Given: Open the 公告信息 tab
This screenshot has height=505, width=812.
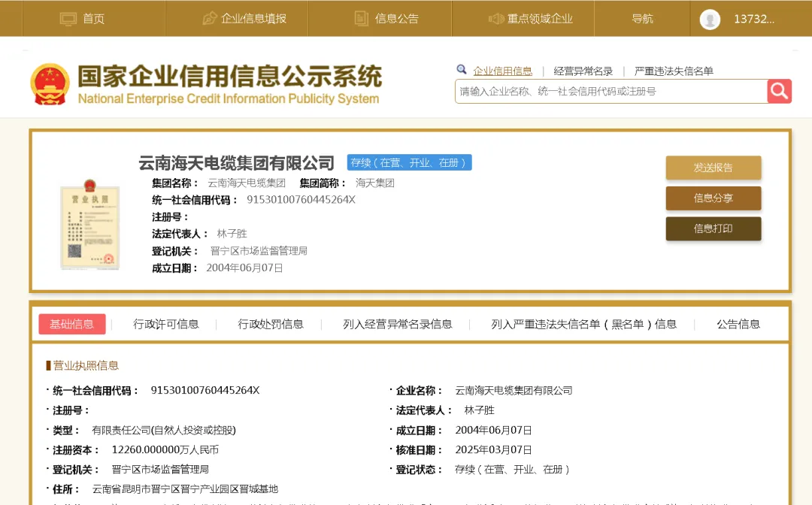Looking at the screenshot, I should coord(738,324).
